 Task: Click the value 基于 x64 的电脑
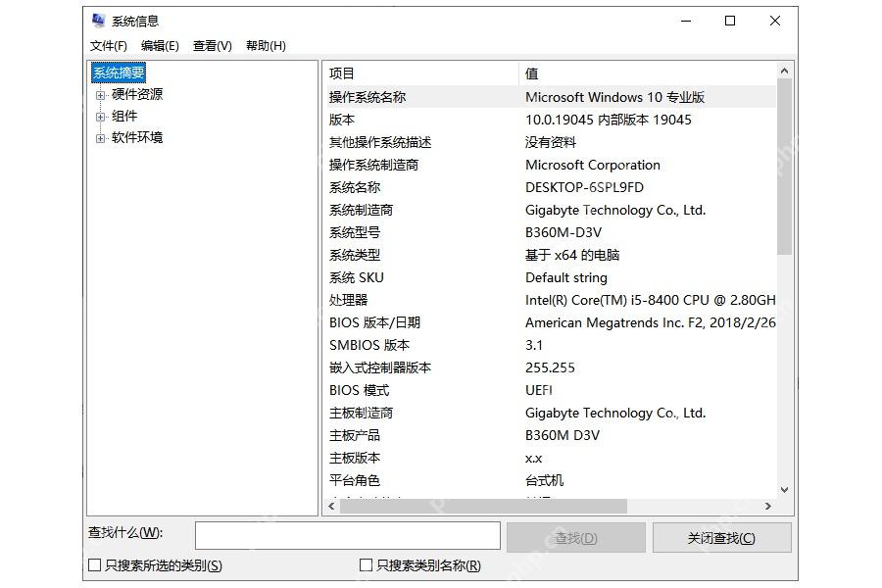click(572, 255)
